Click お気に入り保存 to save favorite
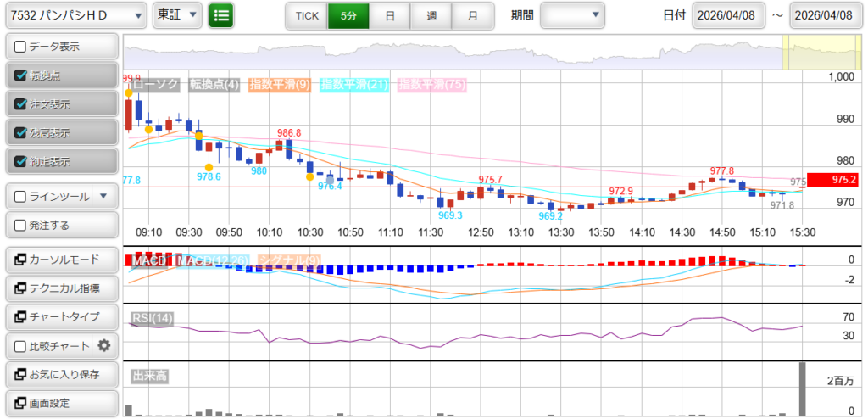868x419 pixels. point(61,374)
